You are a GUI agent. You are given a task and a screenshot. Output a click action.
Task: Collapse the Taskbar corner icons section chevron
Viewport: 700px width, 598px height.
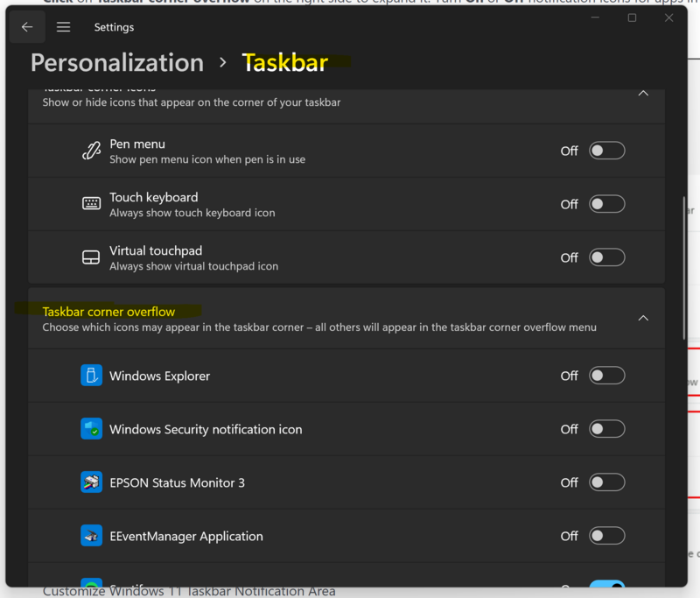click(x=643, y=94)
